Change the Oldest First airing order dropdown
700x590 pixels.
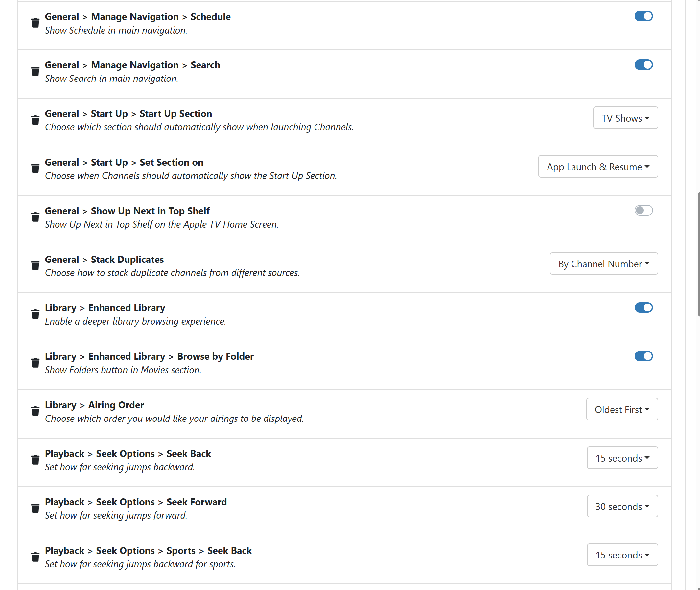pos(622,409)
